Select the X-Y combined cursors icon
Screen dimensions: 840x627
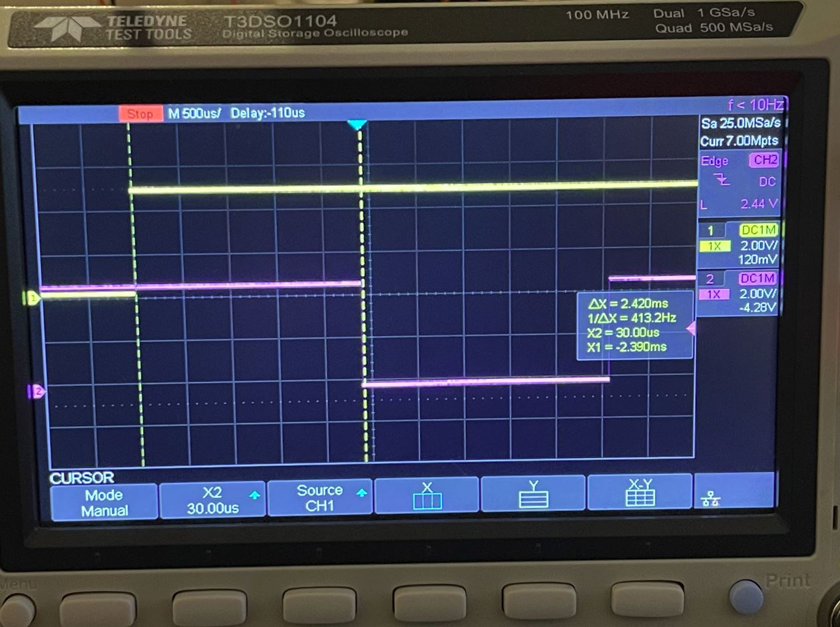640,495
